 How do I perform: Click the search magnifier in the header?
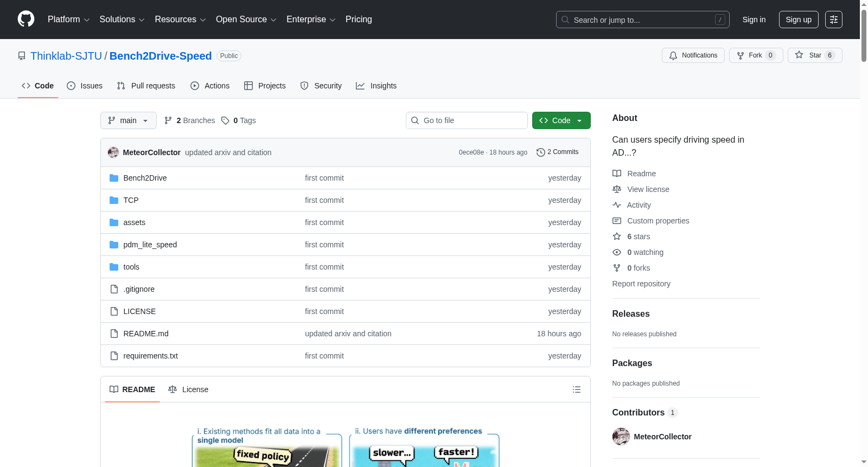565,20
